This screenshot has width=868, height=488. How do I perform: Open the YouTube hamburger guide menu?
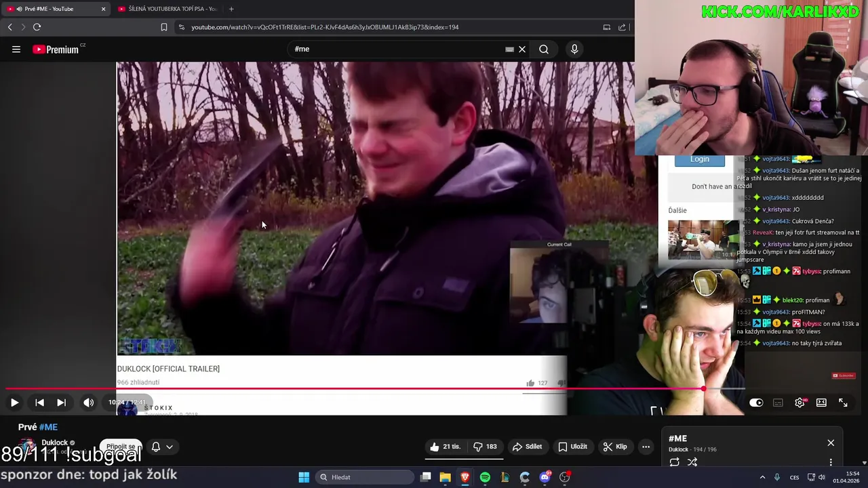pos(16,49)
